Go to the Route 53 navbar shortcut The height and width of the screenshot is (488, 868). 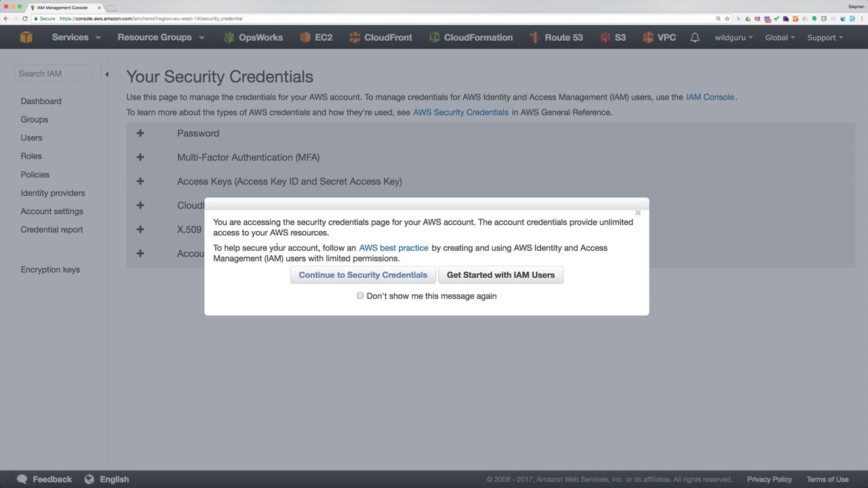pyautogui.click(x=556, y=37)
